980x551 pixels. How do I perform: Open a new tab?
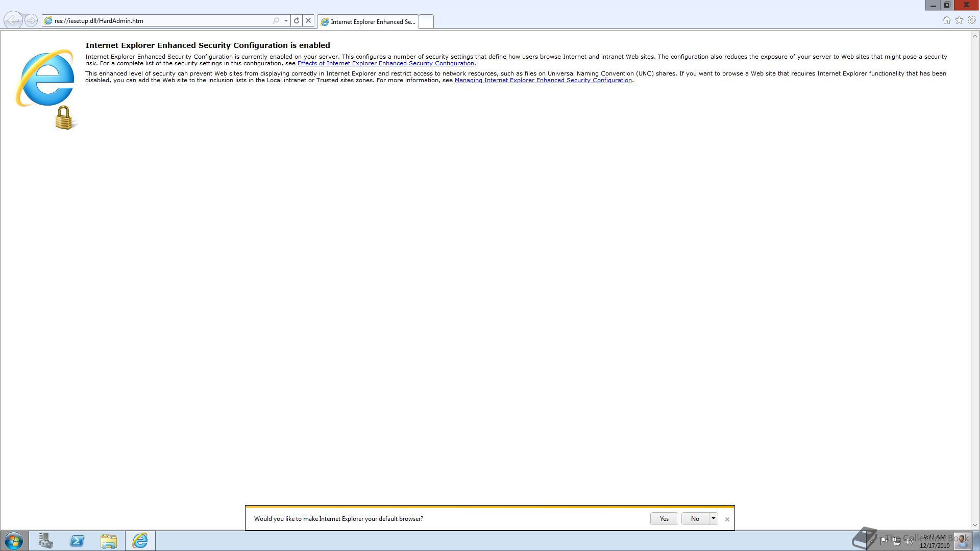pyautogui.click(x=426, y=21)
